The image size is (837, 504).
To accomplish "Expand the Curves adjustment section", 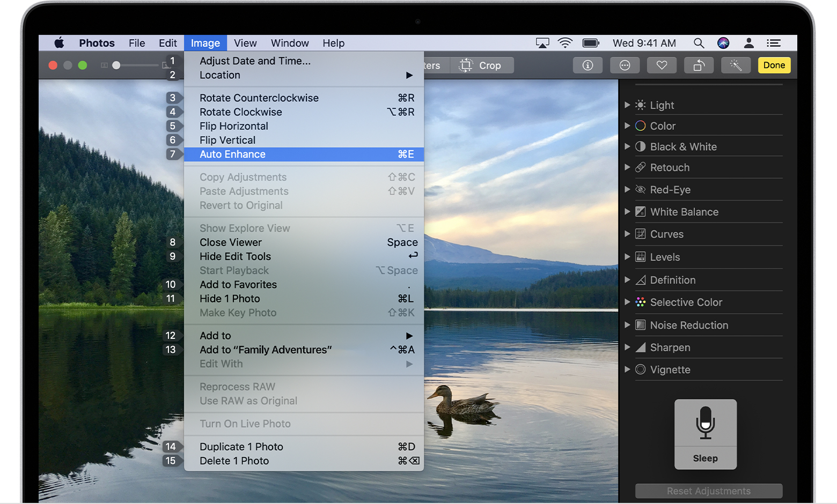I will pyautogui.click(x=627, y=234).
